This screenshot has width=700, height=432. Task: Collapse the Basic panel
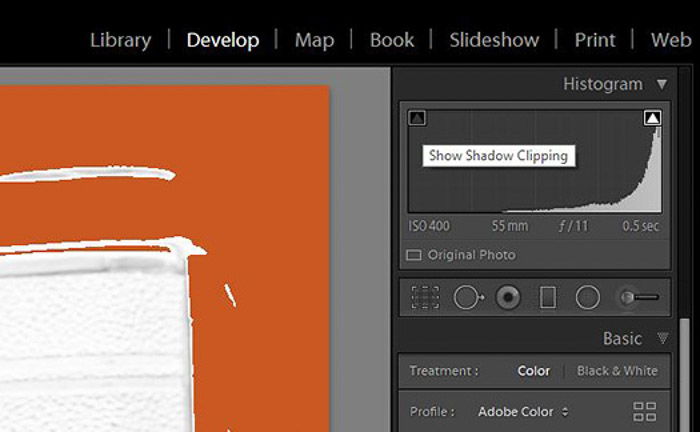(x=661, y=339)
